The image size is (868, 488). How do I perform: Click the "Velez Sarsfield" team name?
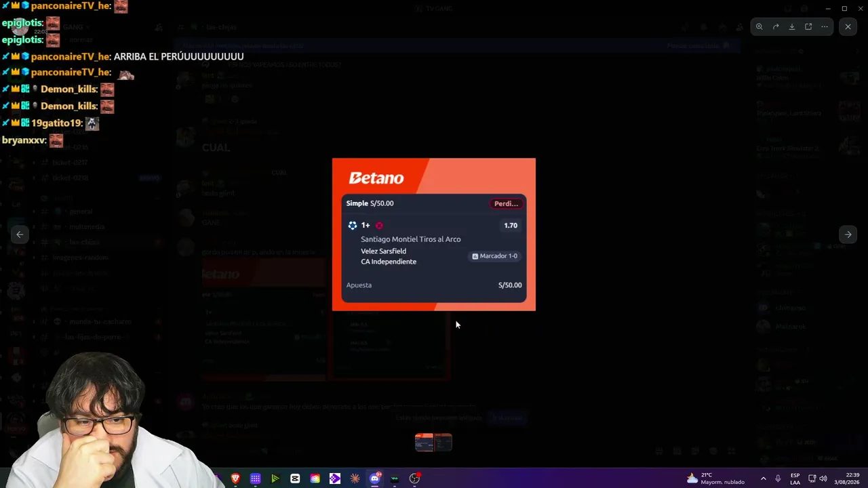384,251
